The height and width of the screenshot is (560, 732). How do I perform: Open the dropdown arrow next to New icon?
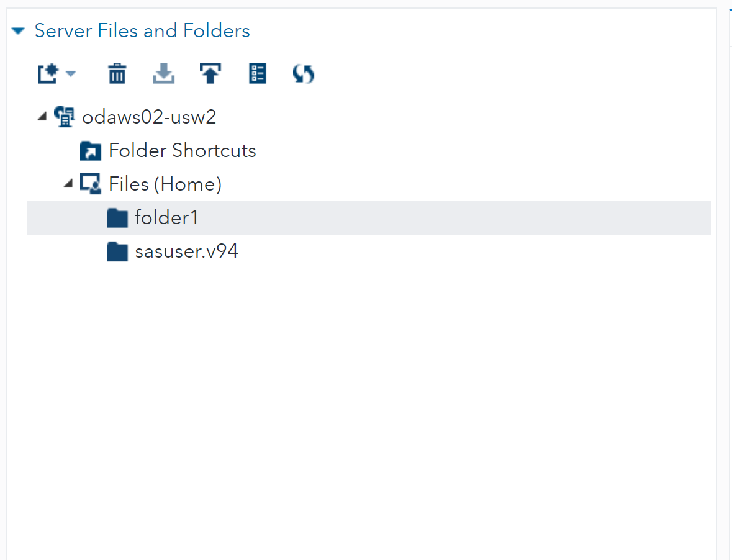tap(70, 75)
